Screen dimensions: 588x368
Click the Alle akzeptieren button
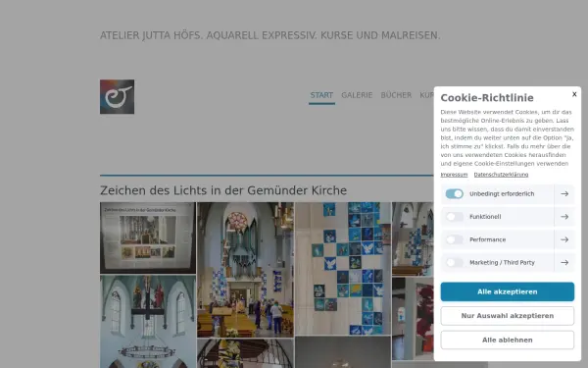(x=507, y=291)
